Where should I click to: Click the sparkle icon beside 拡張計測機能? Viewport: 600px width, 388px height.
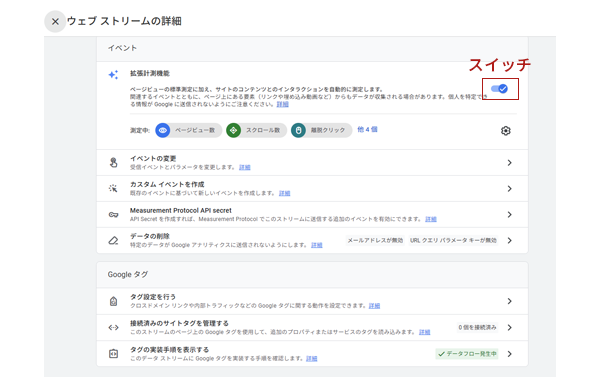[113, 75]
